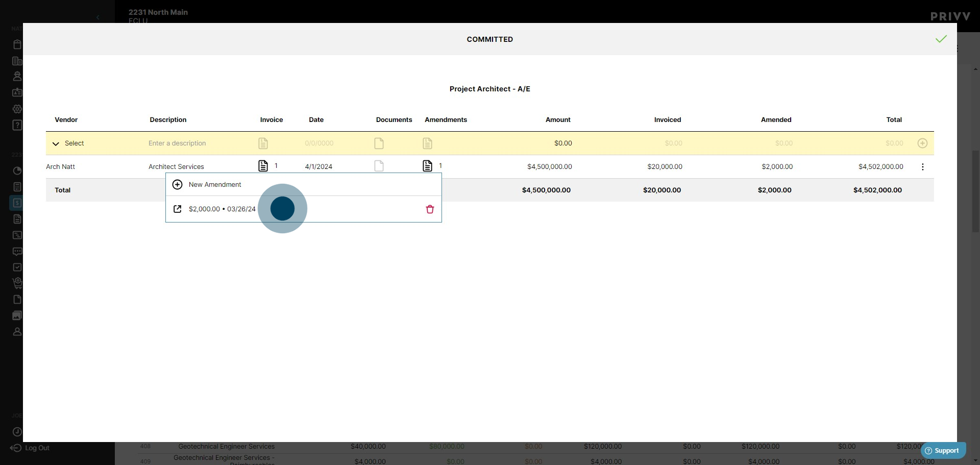Click the $4,500,000.00 amount in Arch Natt row

pos(550,167)
